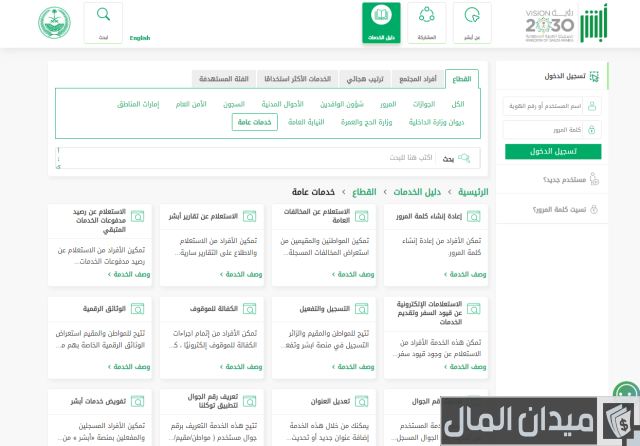This screenshot has height=446, width=640.
Task: Click the username or ID number field
Action: [543, 106]
